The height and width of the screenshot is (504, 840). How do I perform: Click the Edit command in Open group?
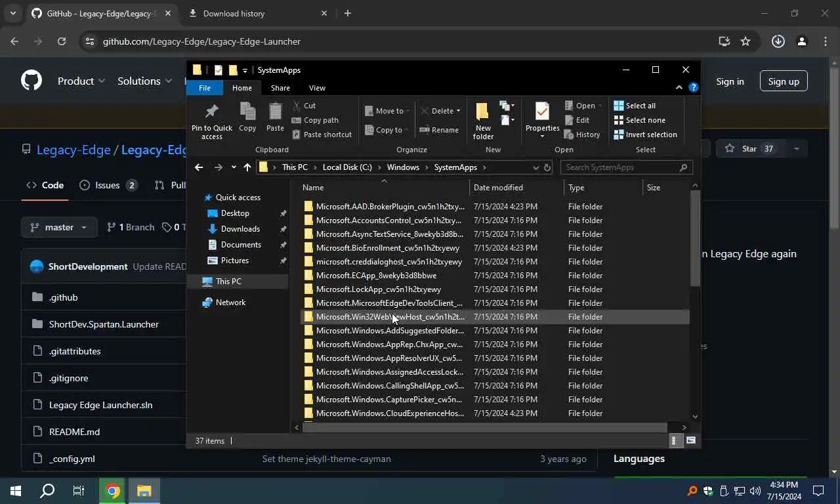click(x=577, y=120)
